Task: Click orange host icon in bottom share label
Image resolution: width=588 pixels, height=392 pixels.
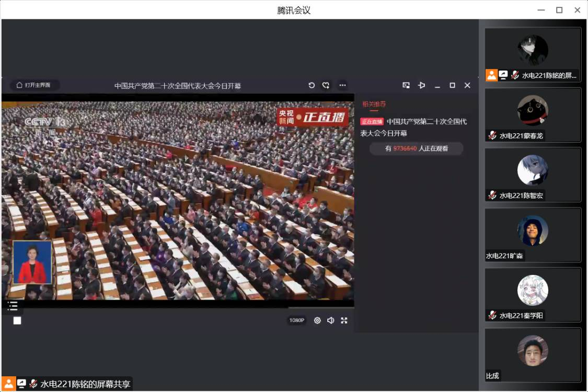Action: tap(9, 383)
